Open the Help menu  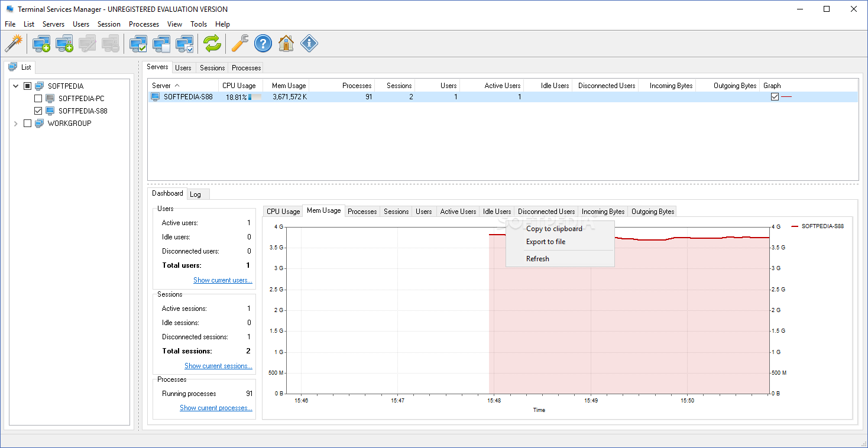click(x=222, y=24)
